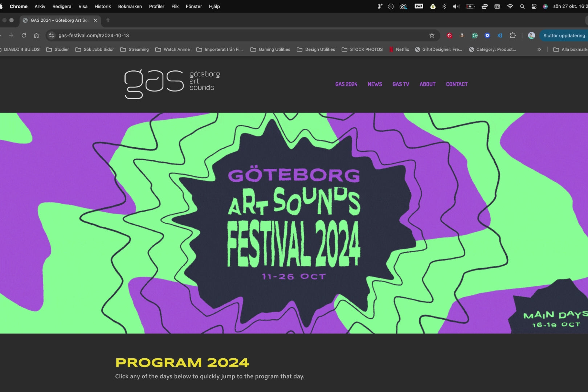Click the home icon in Chrome toolbar
The height and width of the screenshot is (392, 588).
point(36,36)
